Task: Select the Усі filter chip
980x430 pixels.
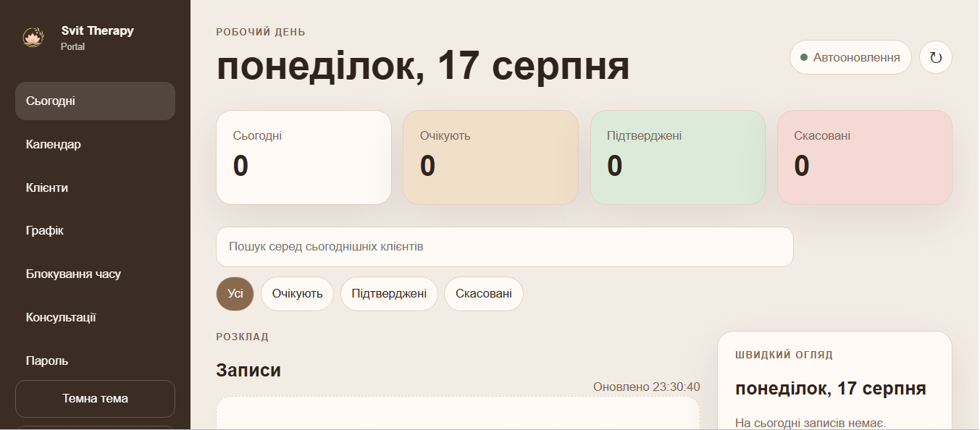Action: click(x=235, y=294)
